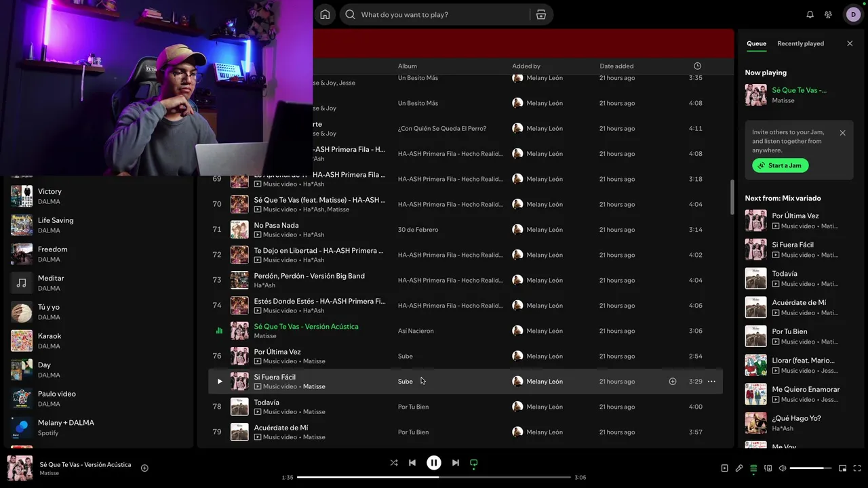
Task: Add current song to Liked Songs
Action: tap(144, 468)
